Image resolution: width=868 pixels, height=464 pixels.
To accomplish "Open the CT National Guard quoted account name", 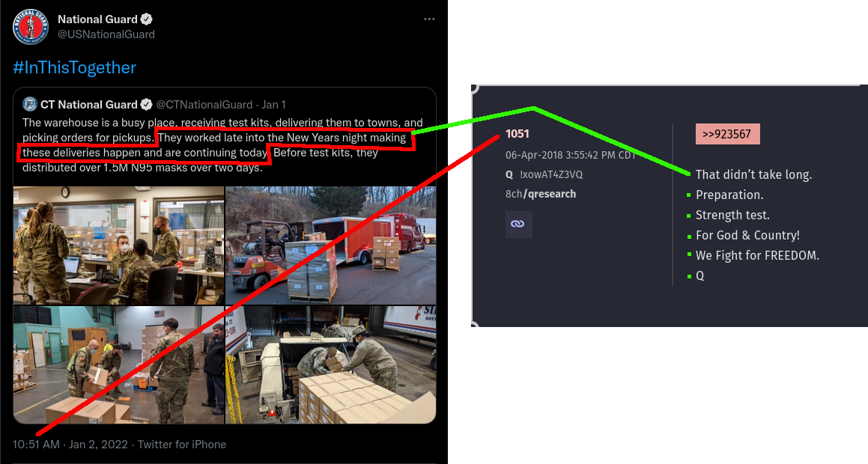I will click(x=88, y=105).
